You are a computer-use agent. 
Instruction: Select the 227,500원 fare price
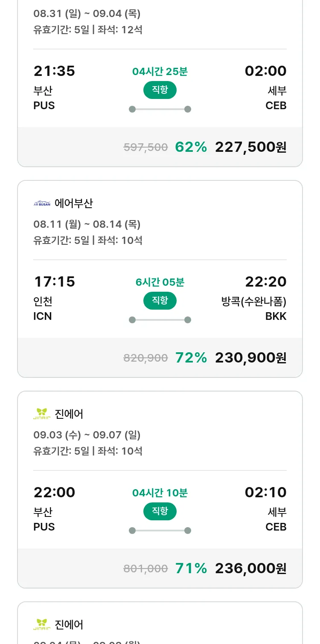click(250, 147)
